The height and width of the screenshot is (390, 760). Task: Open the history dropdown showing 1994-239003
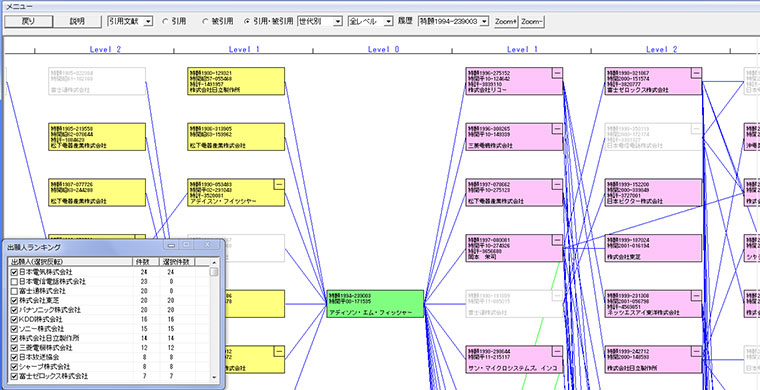click(453, 21)
